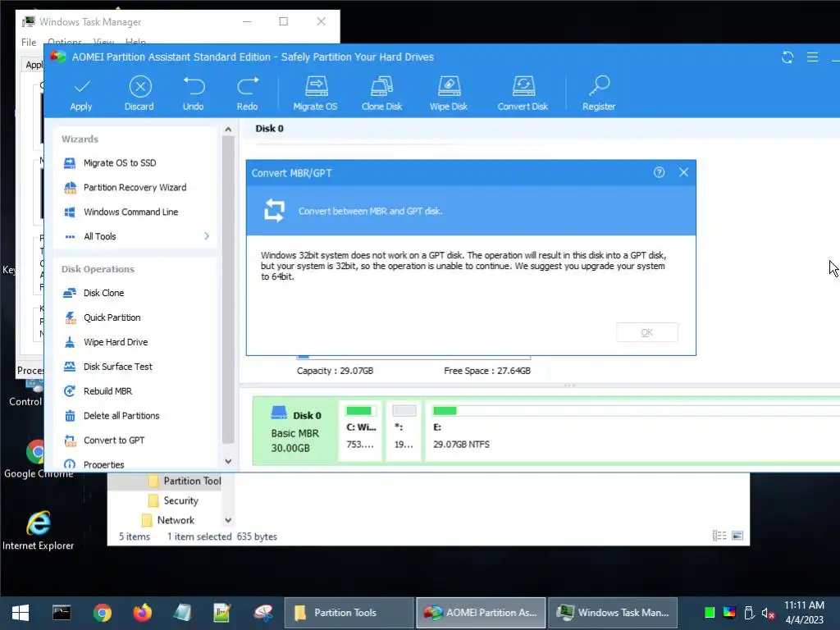The image size is (840, 630).
Task: Click Explorer tree scroll down arrow
Action: [228, 521]
